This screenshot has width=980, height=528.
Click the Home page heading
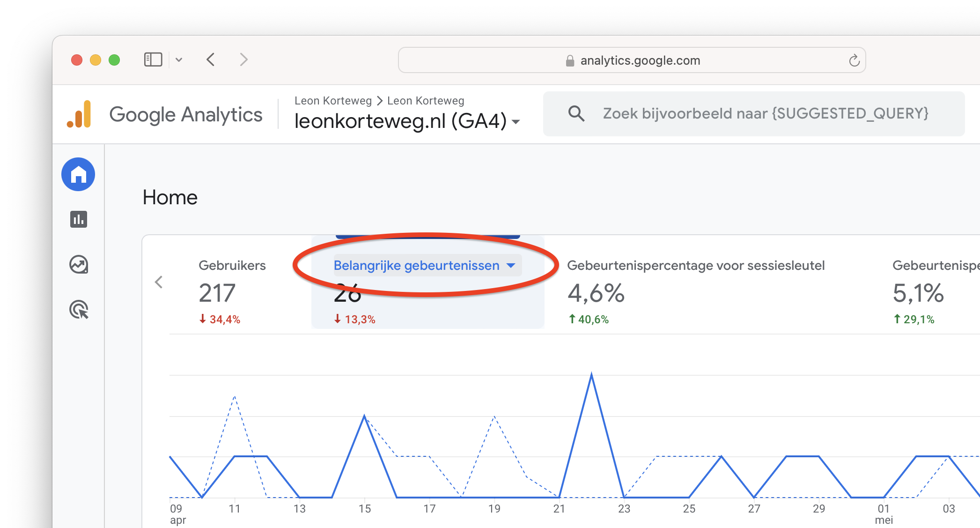[x=170, y=197]
